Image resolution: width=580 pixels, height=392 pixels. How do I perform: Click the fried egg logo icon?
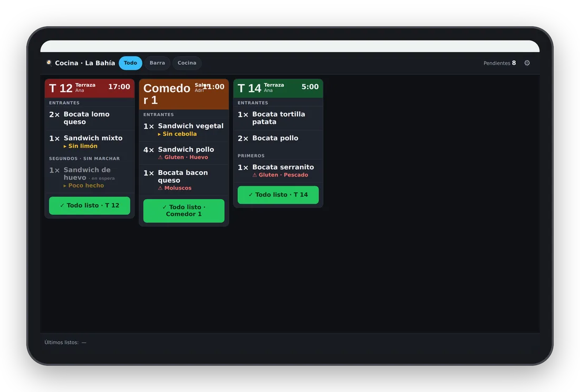point(49,63)
